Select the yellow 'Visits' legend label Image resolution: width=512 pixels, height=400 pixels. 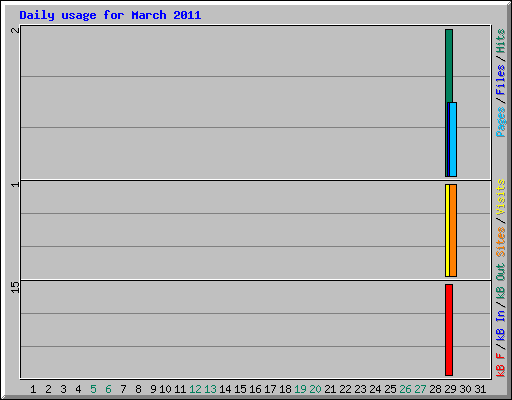[x=500, y=197]
